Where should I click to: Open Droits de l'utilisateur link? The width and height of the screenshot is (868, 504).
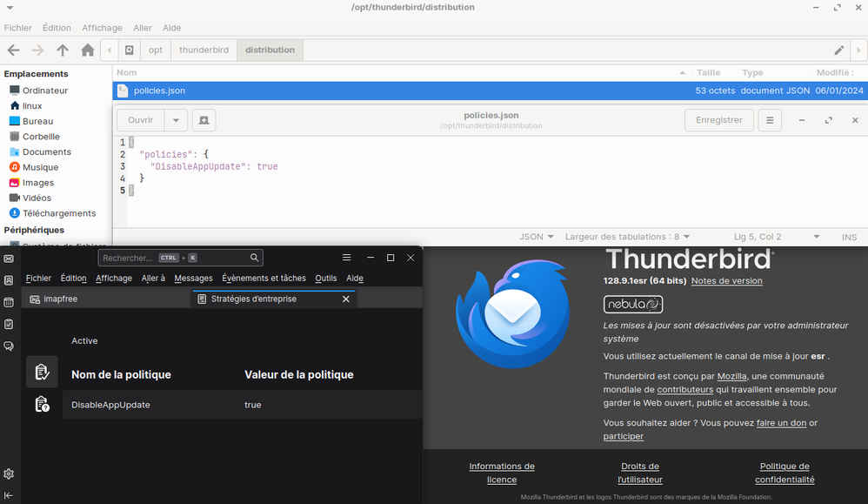[x=640, y=473]
